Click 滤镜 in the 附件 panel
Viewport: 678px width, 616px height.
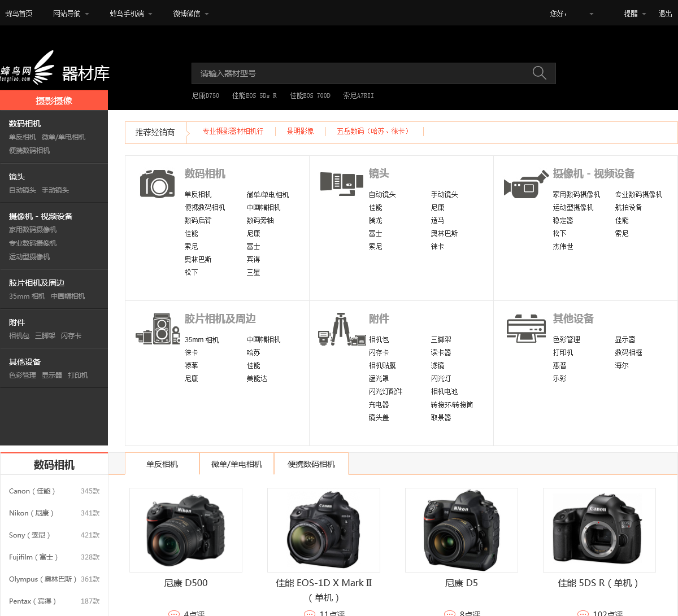pyautogui.click(x=437, y=365)
